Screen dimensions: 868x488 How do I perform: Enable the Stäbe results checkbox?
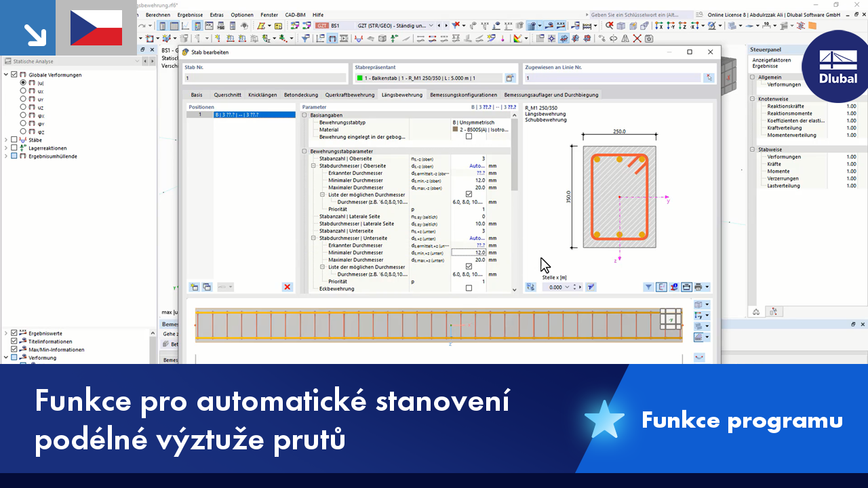coord(14,140)
